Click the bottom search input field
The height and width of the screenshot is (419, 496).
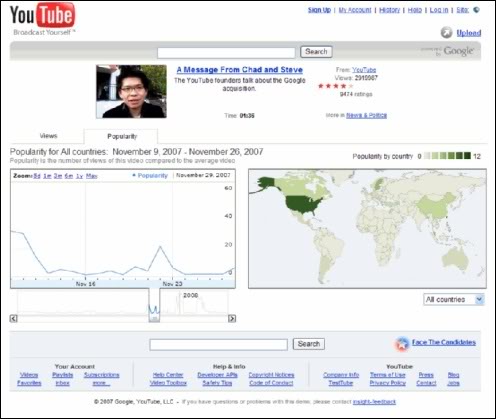tap(219, 345)
